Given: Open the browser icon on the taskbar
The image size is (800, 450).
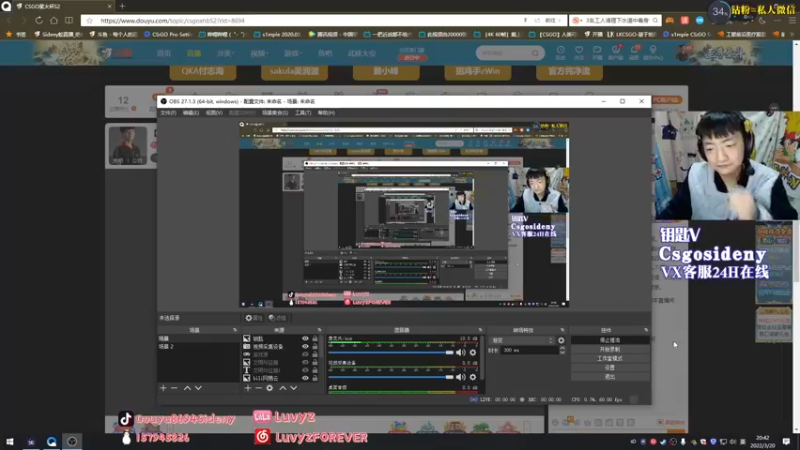Looking at the screenshot, I should pyautogui.click(x=52, y=442).
